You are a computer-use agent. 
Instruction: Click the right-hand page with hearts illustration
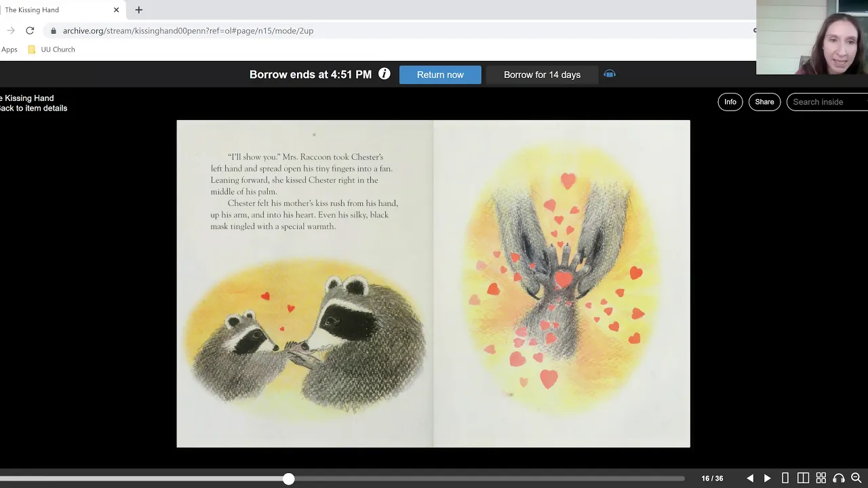pyautogui.click(x=561, y=284)
